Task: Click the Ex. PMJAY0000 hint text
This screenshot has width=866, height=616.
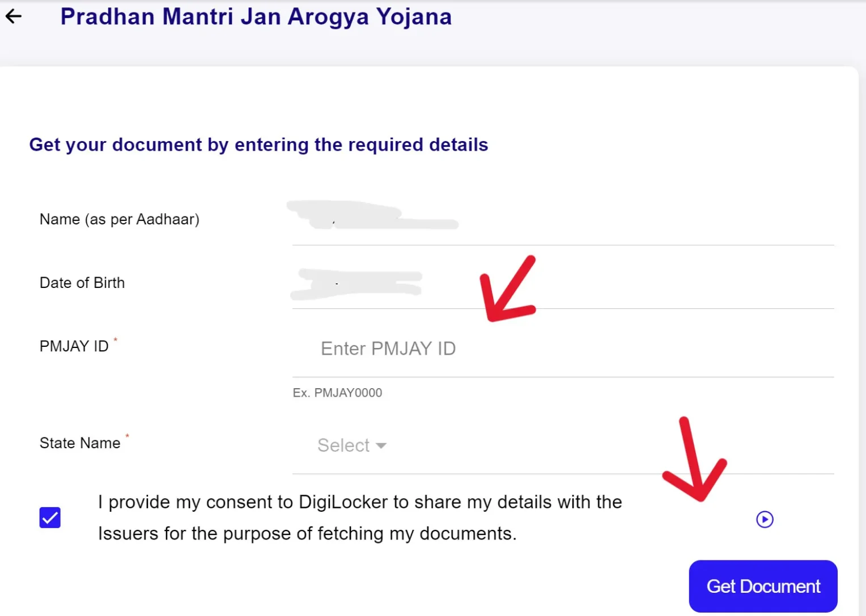Action: click(x=337, y=393)
